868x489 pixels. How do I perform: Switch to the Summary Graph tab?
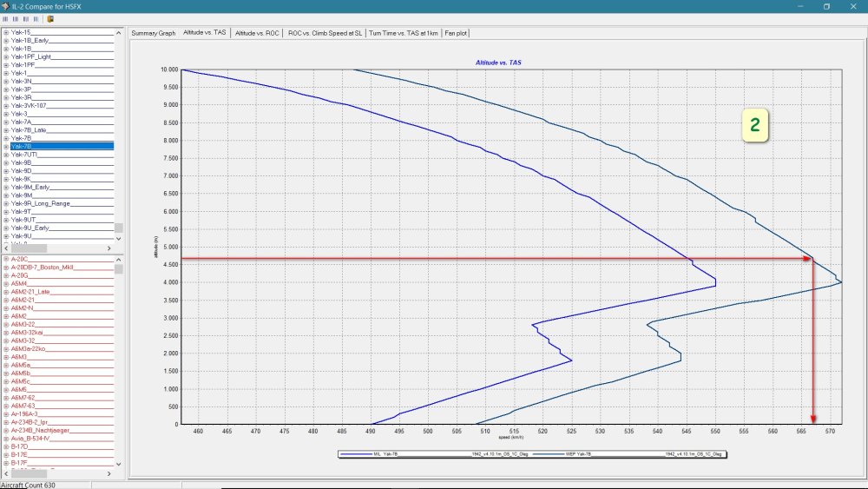pos(154,33)
